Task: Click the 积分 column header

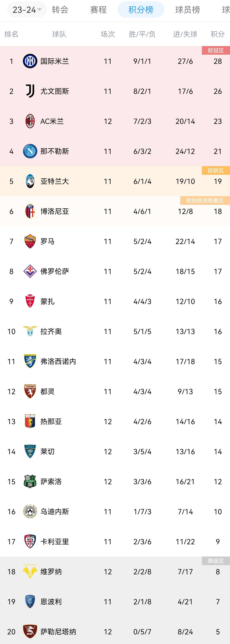Action: pos(218,34)
